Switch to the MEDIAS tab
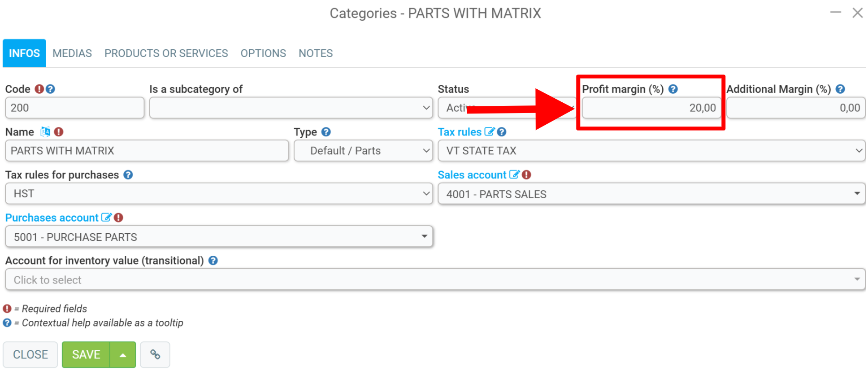The width and height of the screenshot is (868, 371). [72, 53]
